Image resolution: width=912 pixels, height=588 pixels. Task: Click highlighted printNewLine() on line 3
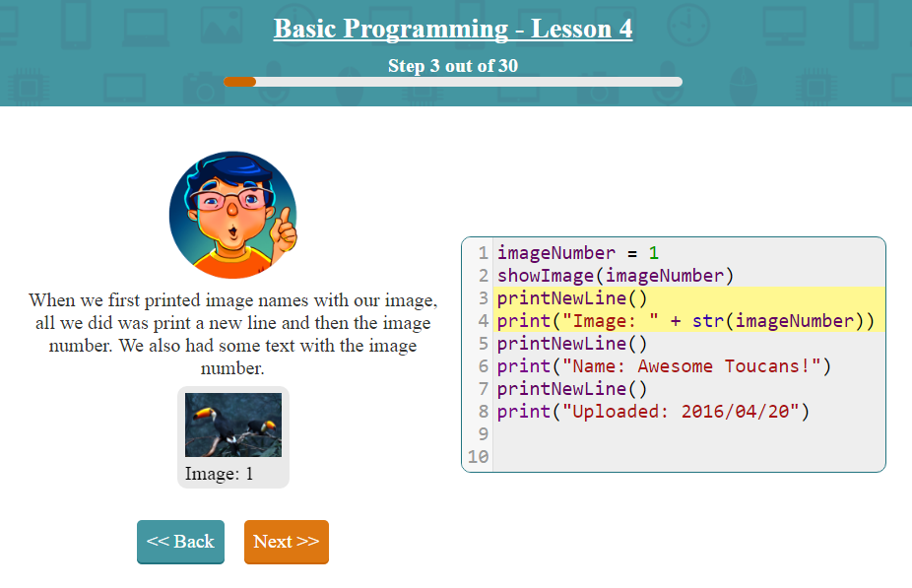pyautogui.click(x=572, y=298)
